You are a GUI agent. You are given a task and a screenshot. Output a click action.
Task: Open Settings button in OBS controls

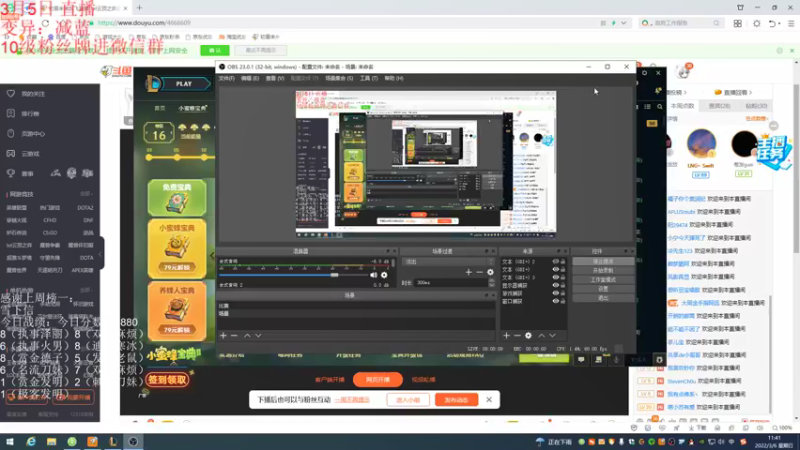pos(603,289)
